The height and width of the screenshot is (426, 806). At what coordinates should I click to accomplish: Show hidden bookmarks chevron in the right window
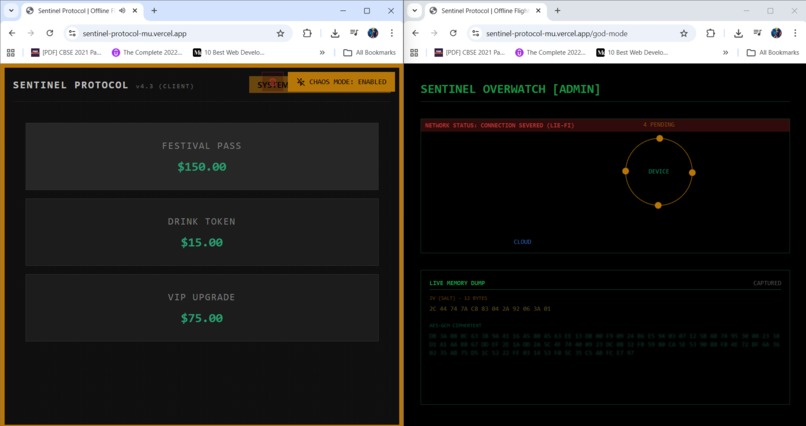click(726, 52)
